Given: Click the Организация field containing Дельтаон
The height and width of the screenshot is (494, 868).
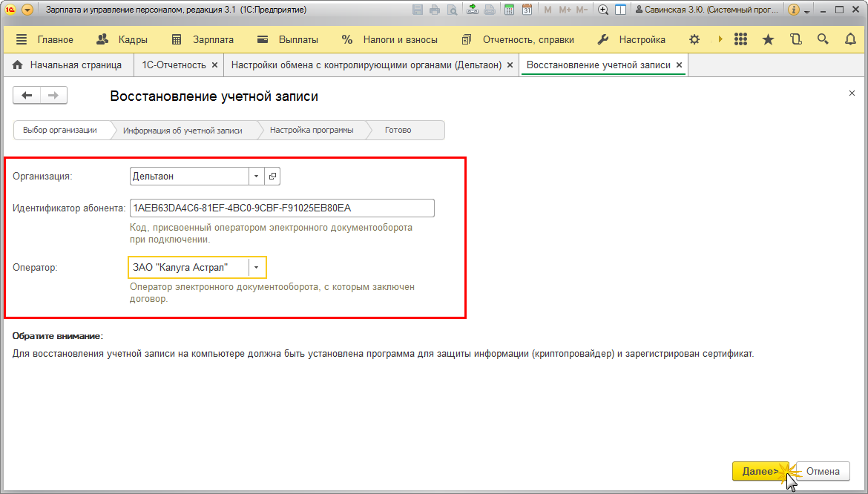Looking at the screenshot, I should tap(189, 176).
